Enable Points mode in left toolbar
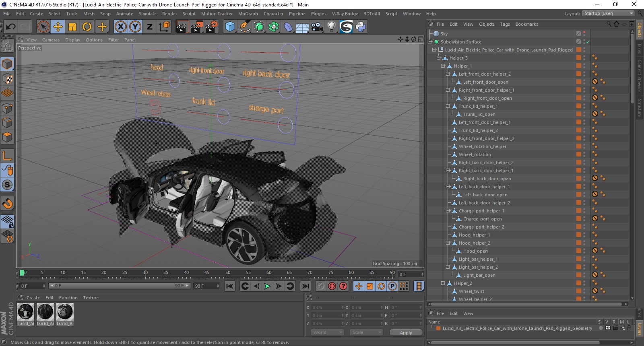This screenshot has height=346, width=644. (x=7, y=108)
